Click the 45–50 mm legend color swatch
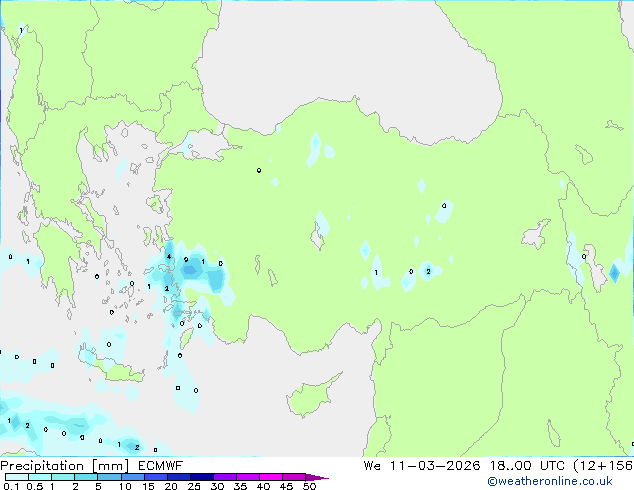This screenshot has width=634, height=490. tap(294, 477)
